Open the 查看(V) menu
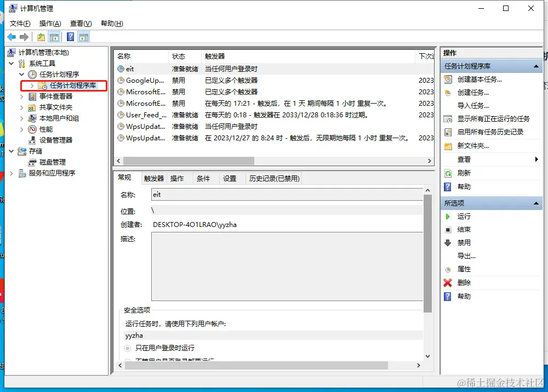Image resolution: width=548 pixels, height=392 pixels. (x=81, y=24)
